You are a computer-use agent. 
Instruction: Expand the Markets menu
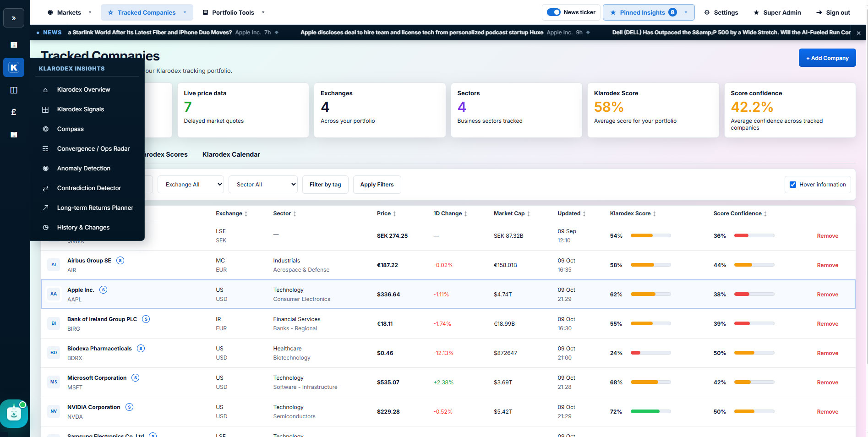pos(70,12)
